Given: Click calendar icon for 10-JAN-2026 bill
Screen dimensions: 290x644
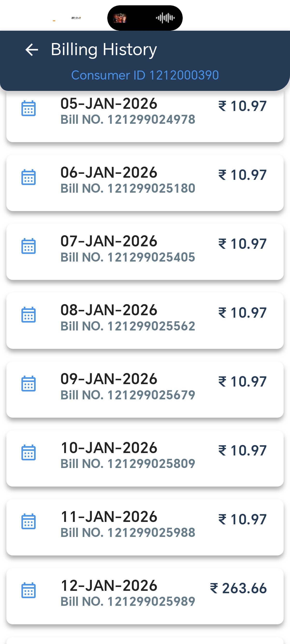Looking at the screenshot, I should coord(29,453).
